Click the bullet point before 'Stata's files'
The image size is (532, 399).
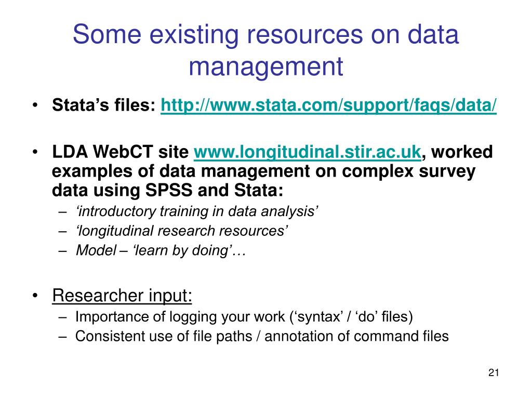pyautogui.click(x=35, y=105)
